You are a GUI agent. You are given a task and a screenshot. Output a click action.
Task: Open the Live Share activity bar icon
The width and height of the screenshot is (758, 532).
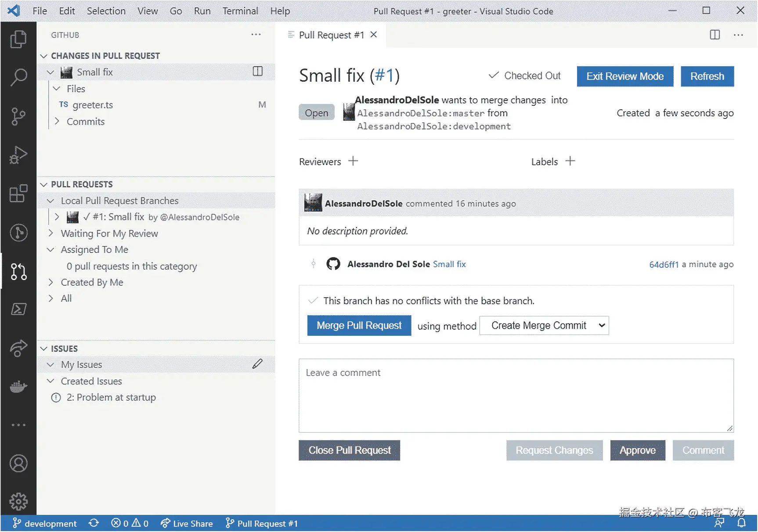[x=18, y=348]
